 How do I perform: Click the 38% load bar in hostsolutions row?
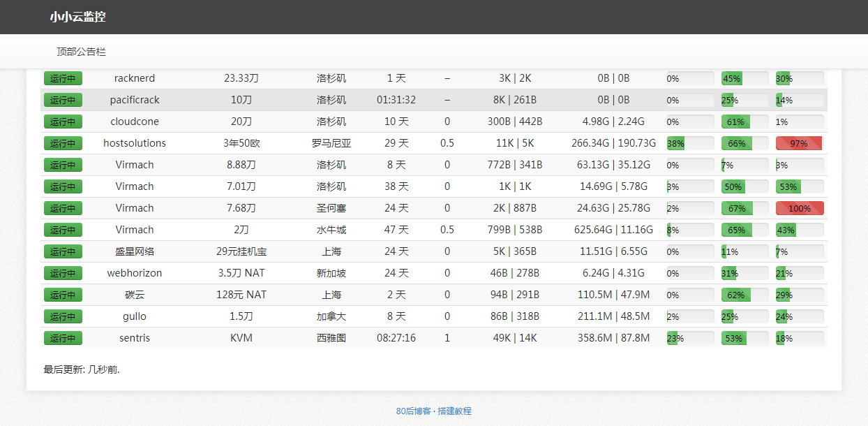(x=690, y=143)
